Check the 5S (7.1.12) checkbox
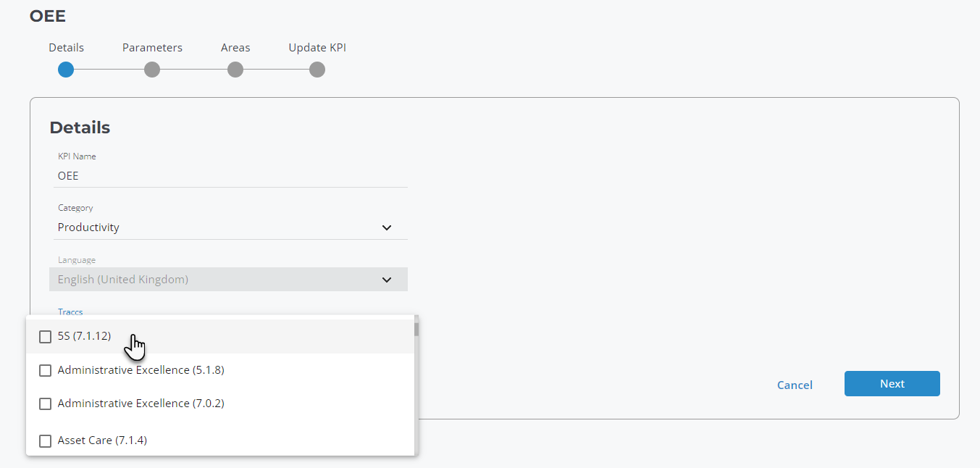The height and width of the screenshot is (468, 980). pyautogui.click(x=45, y=336)
